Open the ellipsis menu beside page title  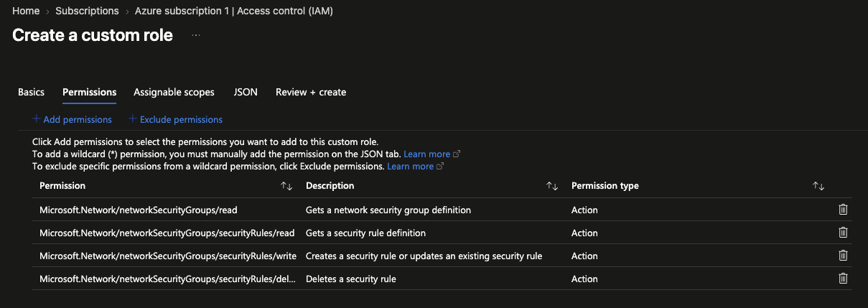pos(196,35)
